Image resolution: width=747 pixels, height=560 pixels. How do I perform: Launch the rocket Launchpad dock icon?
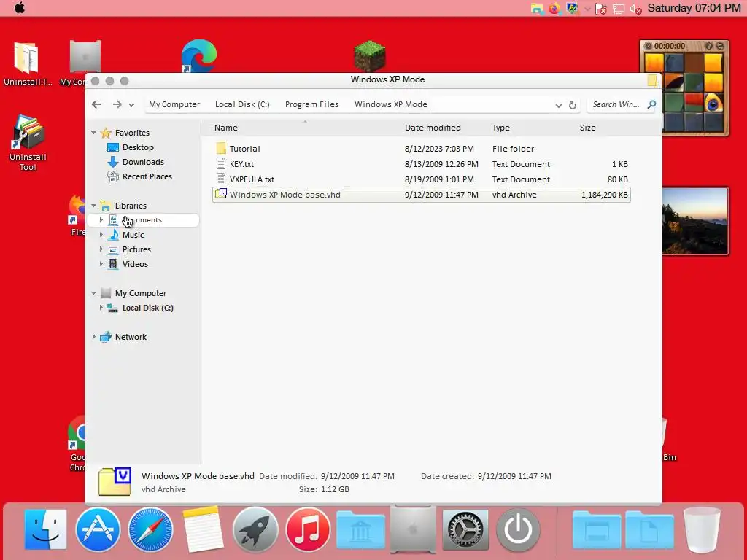click(255, 529)
